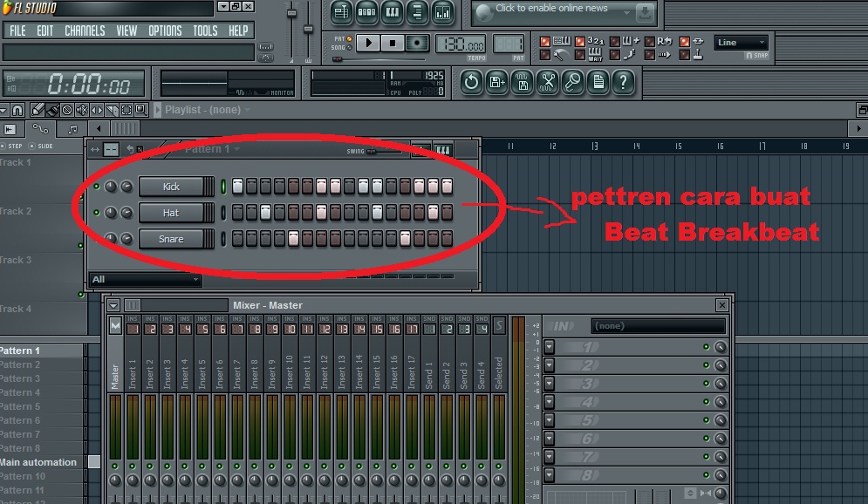Open the CHANNELS menu
868x504 pixels.
click(x=85, y=31)
